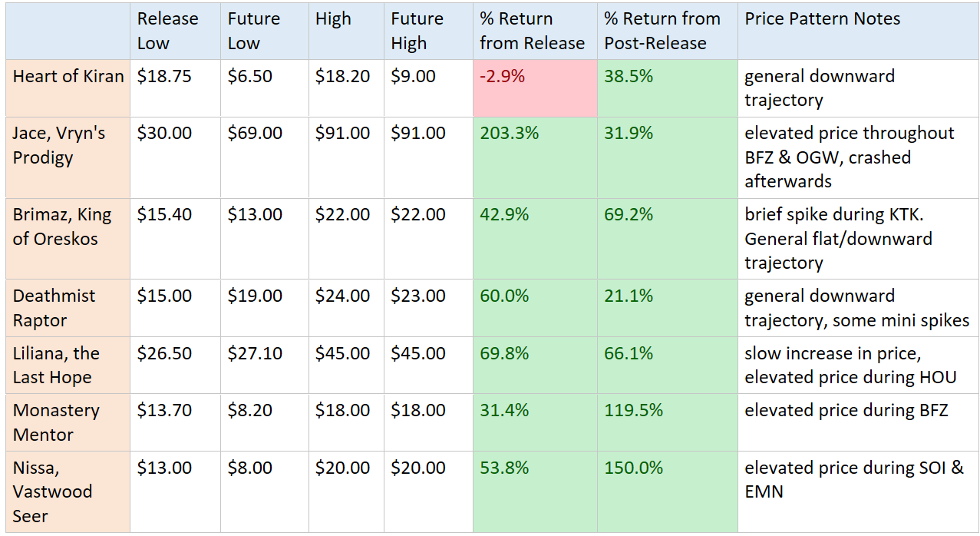Select the Monastery Mentor name cell
Screen dimensions: 980x536
coord(68,422)
